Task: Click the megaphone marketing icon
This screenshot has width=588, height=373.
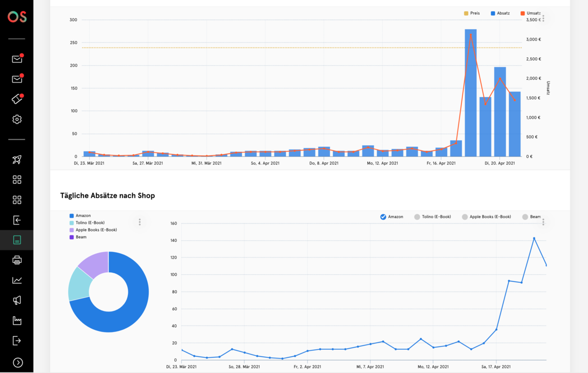Action: (17, 300)
